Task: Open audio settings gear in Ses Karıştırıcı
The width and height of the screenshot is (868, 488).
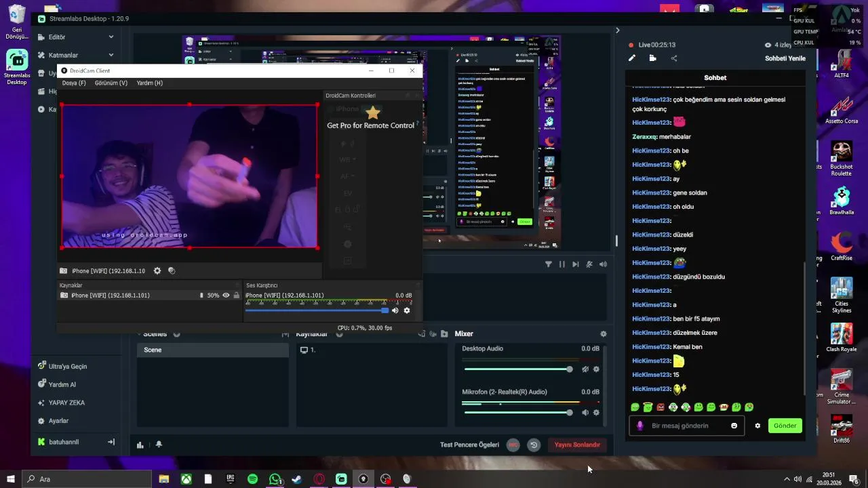Action: click(407, 310)
